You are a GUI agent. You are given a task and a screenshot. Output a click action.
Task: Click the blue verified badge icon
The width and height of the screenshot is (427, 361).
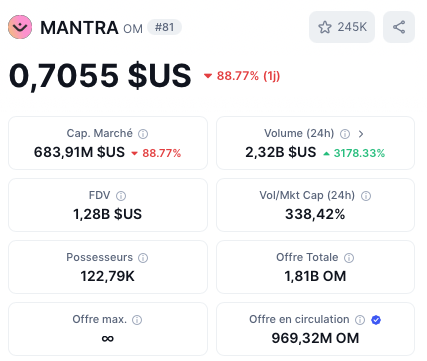[376, 320]
